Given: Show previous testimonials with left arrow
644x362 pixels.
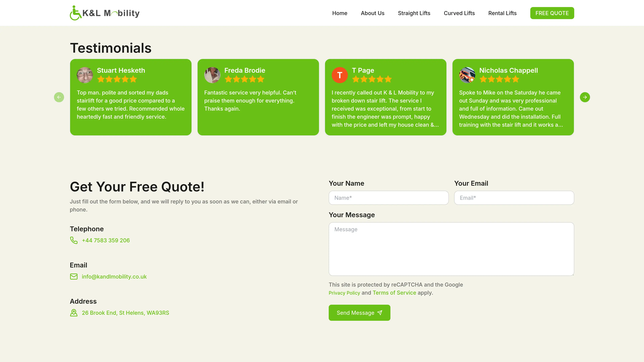Looking at the screenshot, I should click(59, 97).
